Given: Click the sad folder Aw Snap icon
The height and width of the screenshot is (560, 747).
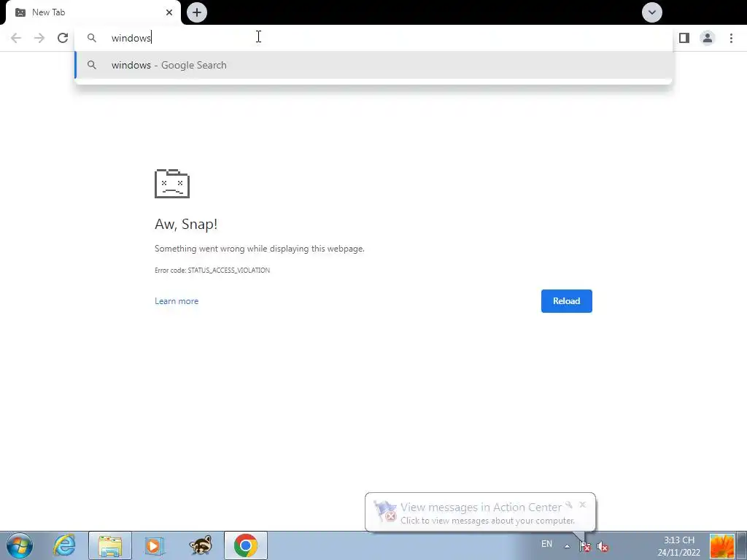Looking at the screenshot, I should coord(172,183).
